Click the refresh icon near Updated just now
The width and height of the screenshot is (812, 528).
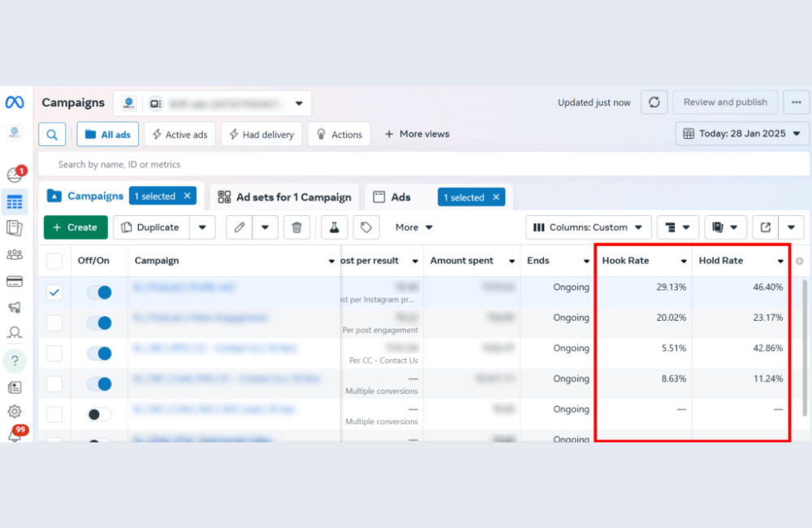tap(654, 102)
